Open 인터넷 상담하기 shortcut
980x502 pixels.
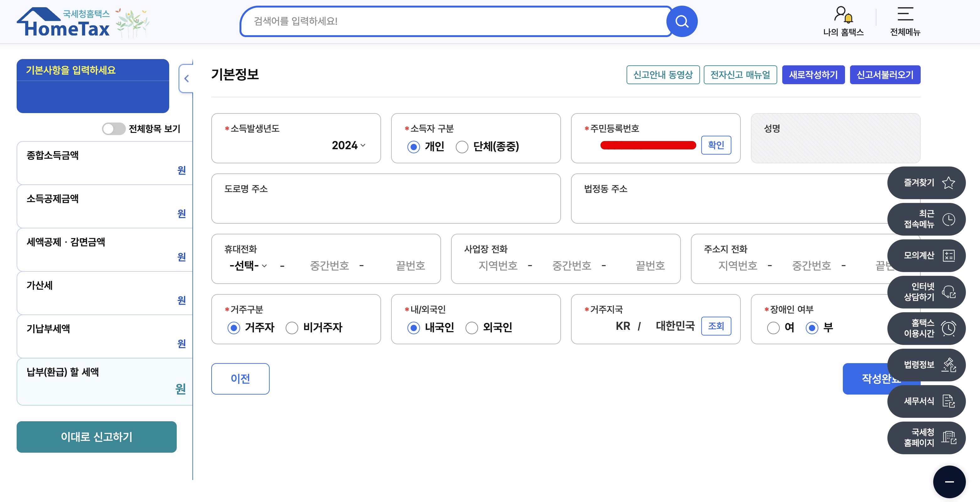pyautogui.click(x=926, y=292)
